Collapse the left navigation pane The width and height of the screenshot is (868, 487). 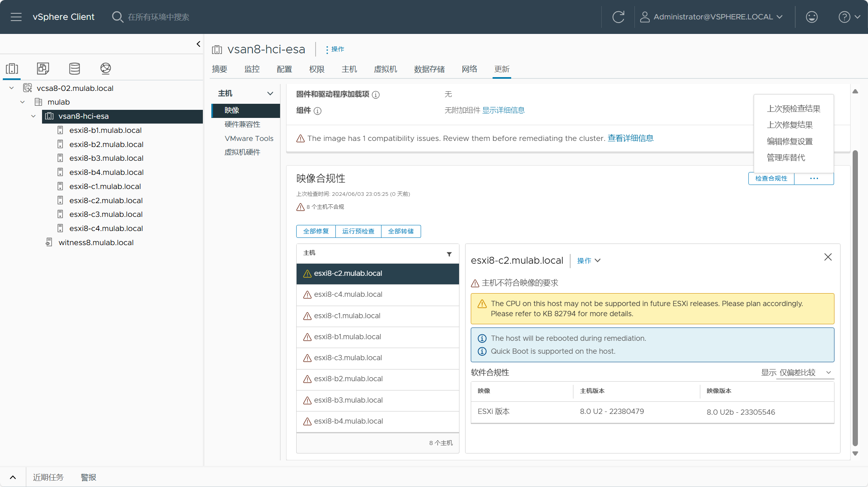point(198,44)
